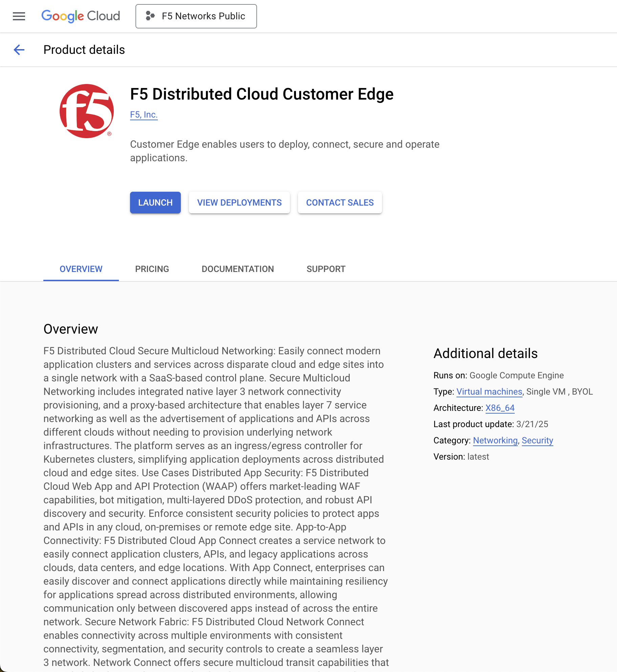Open the Security category link
The width and height of the screenshot is (617, 672).
click(537, 440)
